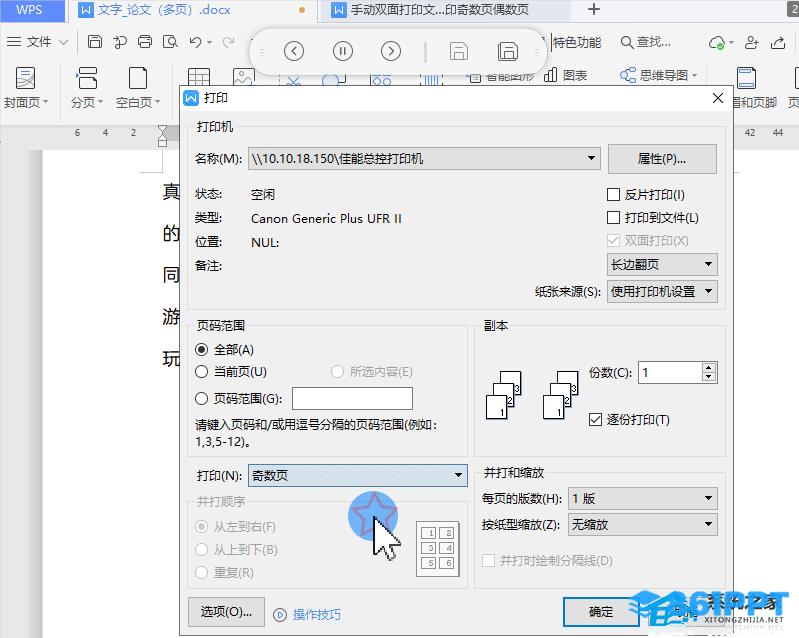799x638 pixels.
Task: Click the Options button
Action: tap(226, 612)
